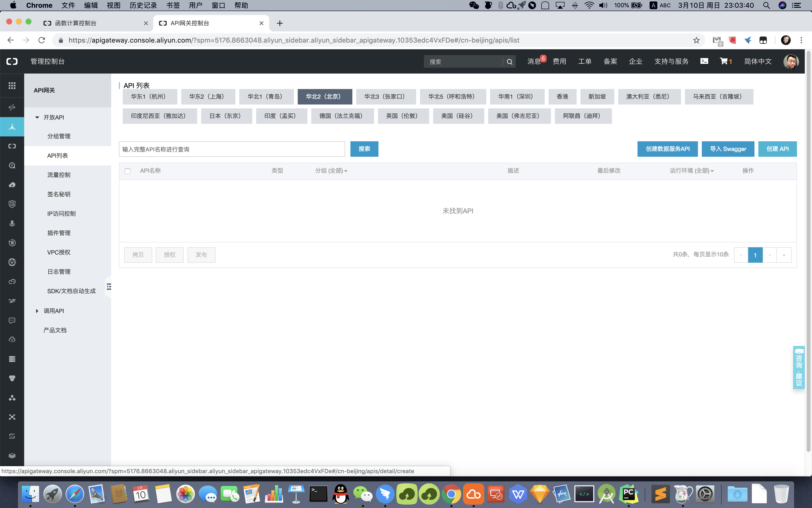Open a new Chrome tab

[x=280, y=23]
